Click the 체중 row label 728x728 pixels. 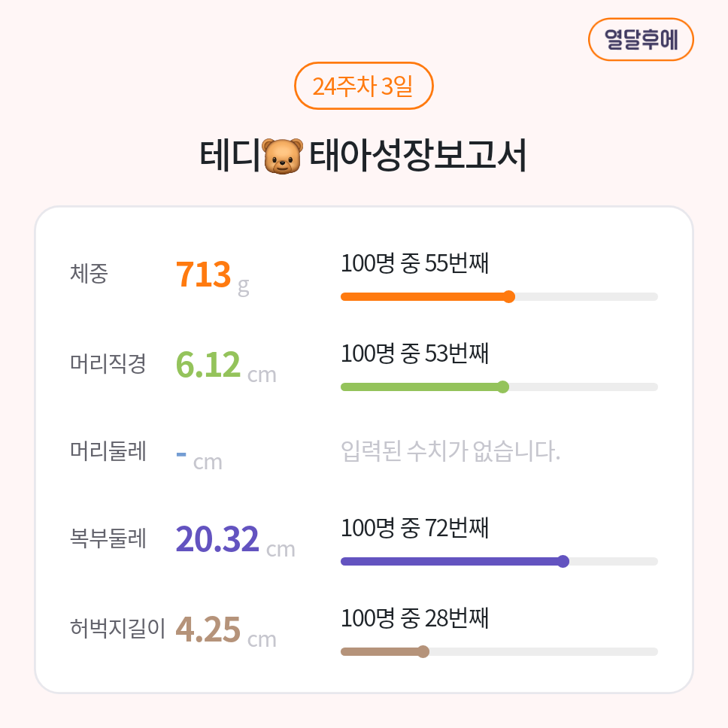(89, 274)
